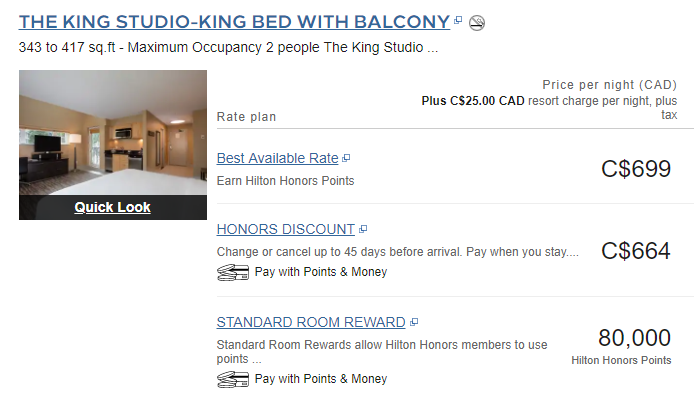Open the HONORS DISCOUNT rate link
The height and width of the screenshot is (398, 694).
tap(285, 229)
